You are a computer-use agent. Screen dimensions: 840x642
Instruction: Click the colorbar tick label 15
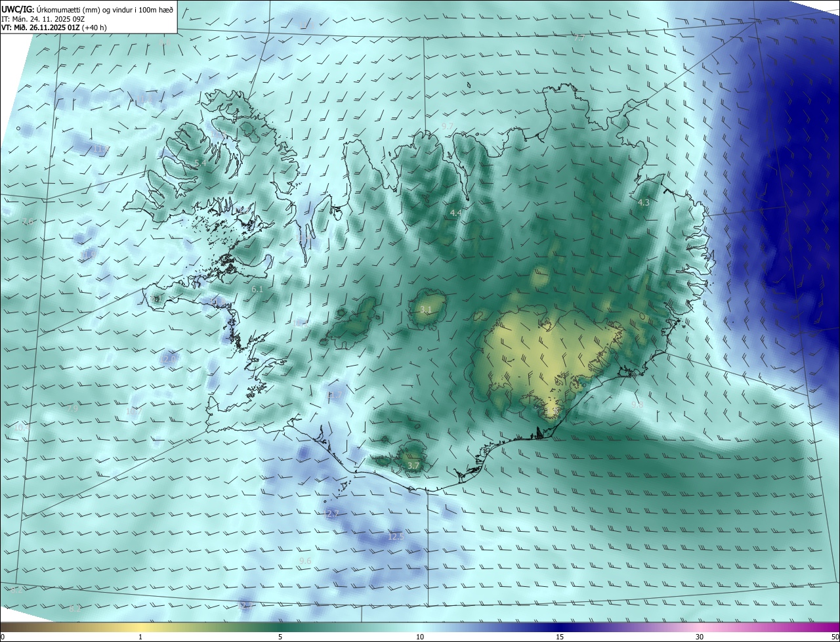(560, 637)
